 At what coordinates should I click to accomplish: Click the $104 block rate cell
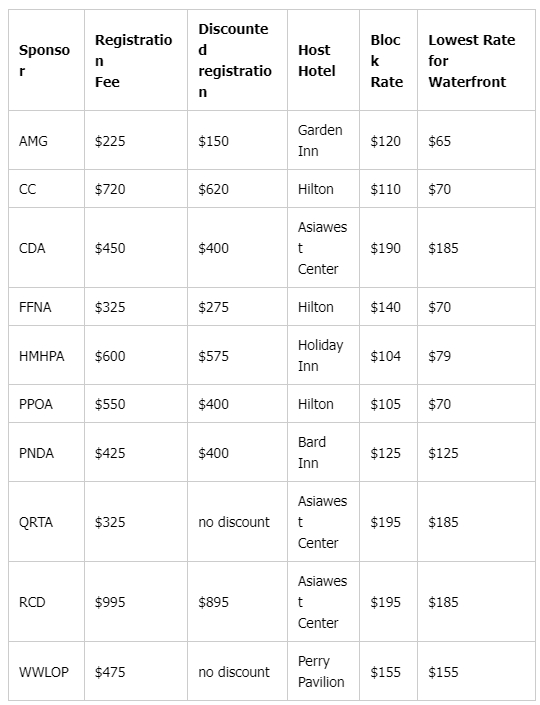pyautogui.click(x=388, y=355)
